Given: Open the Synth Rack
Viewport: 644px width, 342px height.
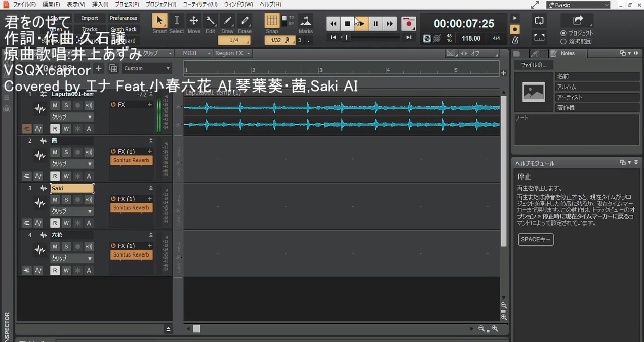Looking at the screenshot, I should coord(124,30).
